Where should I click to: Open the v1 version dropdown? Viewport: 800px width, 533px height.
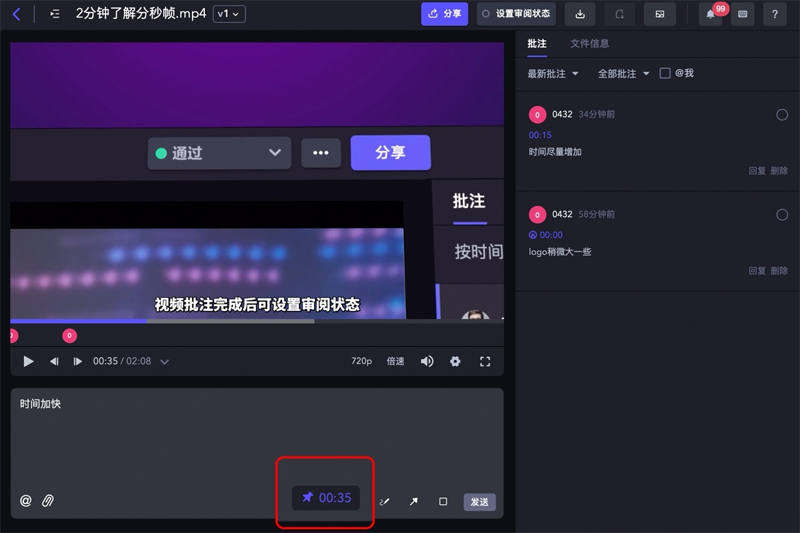pos(229,14)
